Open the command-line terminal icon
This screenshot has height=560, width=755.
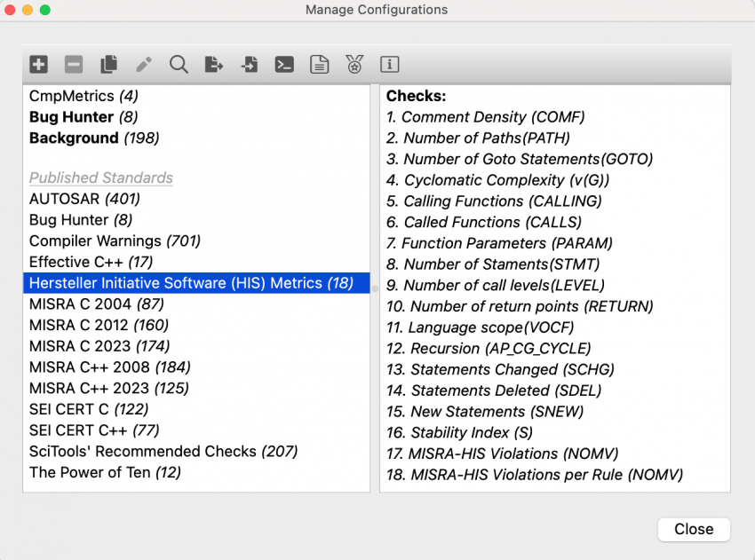[x=283, y=64]
